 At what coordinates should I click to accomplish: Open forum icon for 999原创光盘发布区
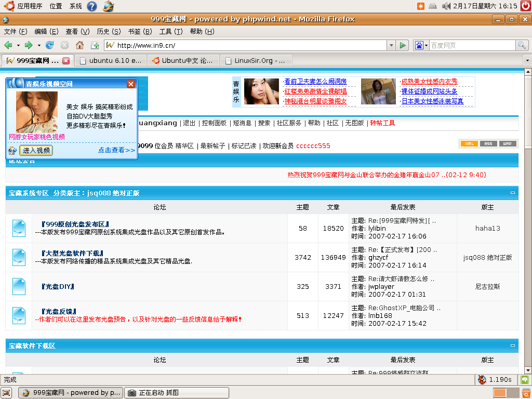click(x=19, y=228)
